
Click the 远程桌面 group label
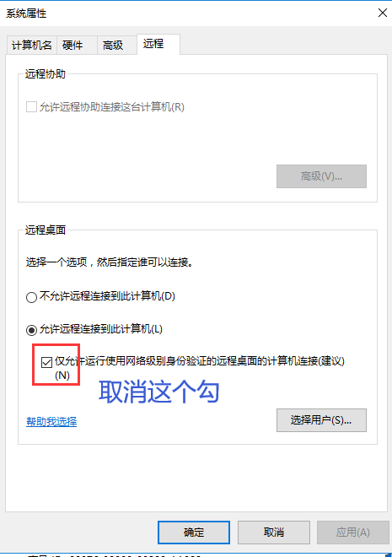point(46,230)
